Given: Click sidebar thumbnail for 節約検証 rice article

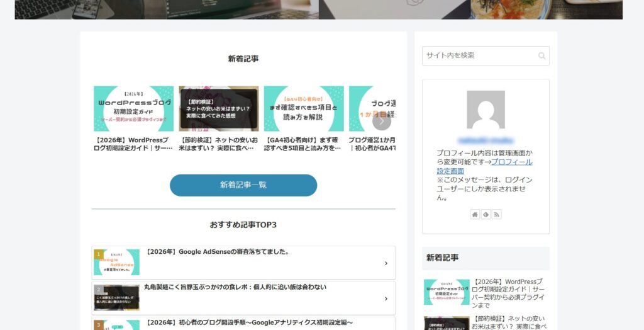Looking at the screenshot, I should [x=447, y=324].
